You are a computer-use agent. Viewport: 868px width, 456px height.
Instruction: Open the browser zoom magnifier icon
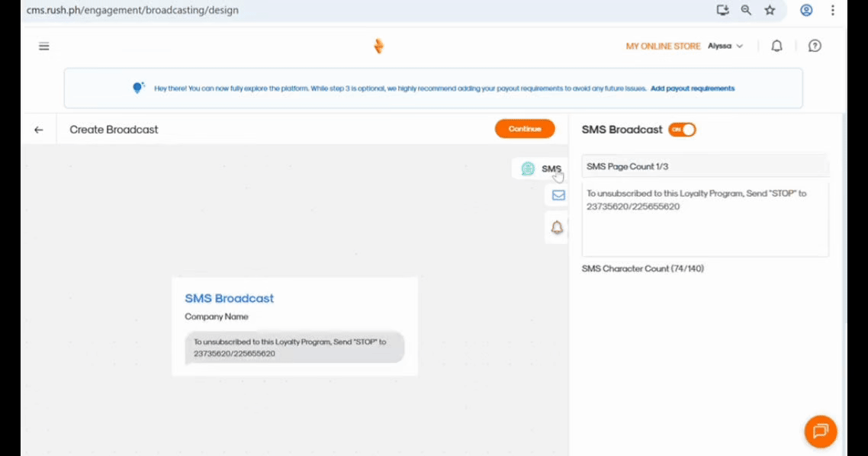click(x=746, y=10)
